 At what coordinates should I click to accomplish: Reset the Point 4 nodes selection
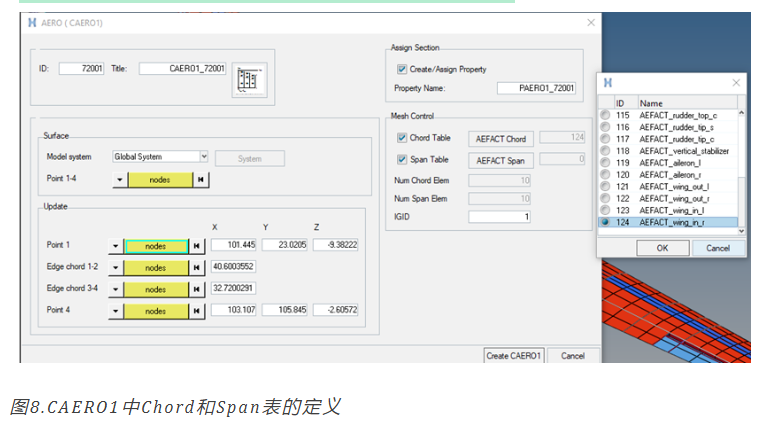pyautogui.click(x=196, y=311)
